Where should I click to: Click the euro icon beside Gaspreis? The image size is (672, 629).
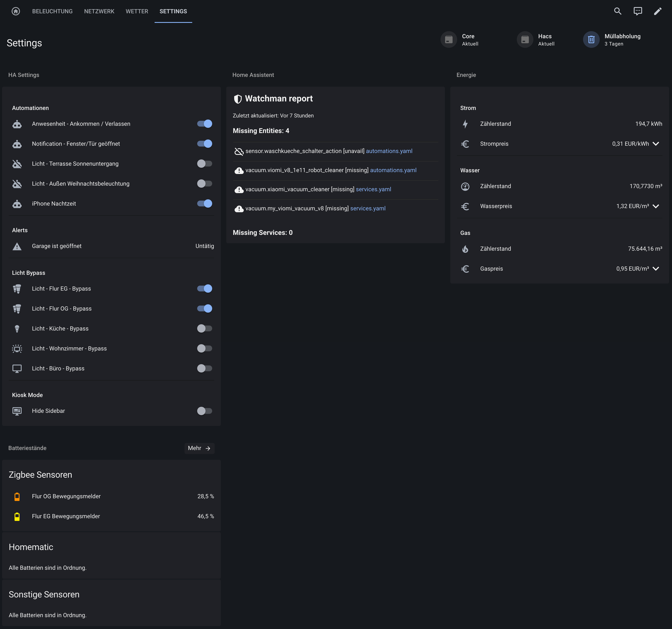[465, 269]
